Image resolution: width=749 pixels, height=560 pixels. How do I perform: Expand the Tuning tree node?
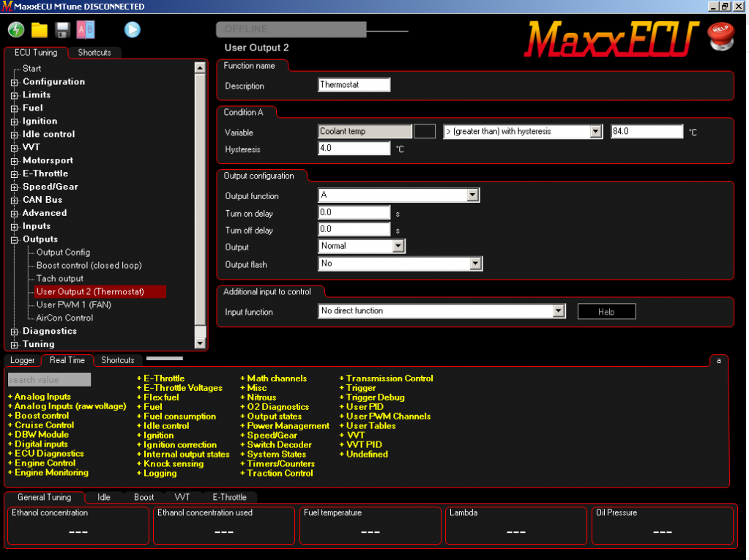click(x=15, y=344)
